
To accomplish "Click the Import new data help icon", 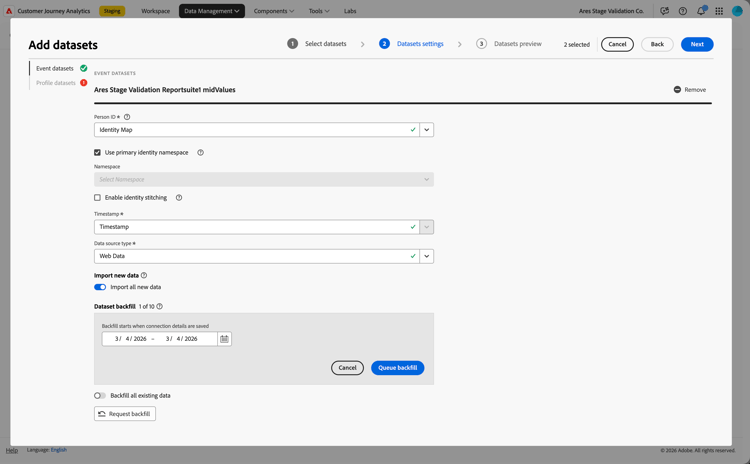I will coord(144,276).
